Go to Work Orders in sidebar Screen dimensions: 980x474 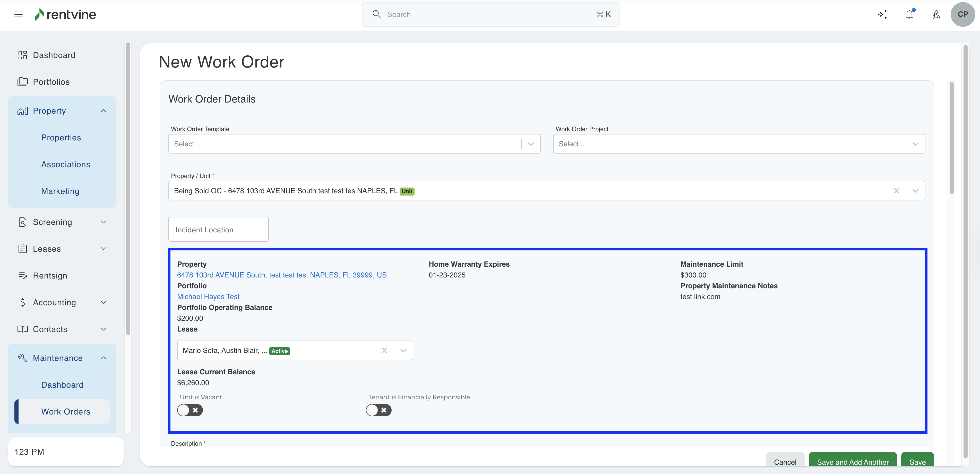65,412
